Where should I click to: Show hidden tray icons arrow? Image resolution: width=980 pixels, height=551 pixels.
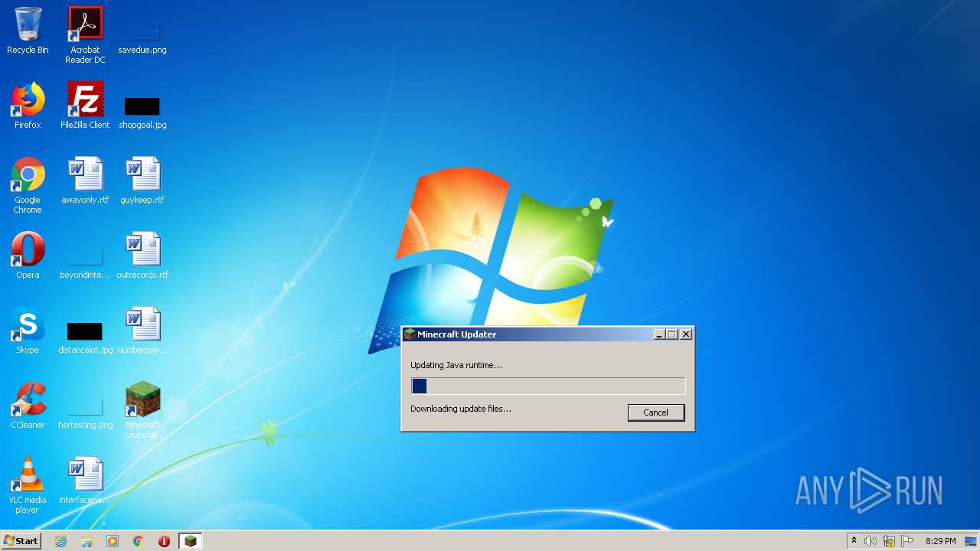tap(854, 541)
